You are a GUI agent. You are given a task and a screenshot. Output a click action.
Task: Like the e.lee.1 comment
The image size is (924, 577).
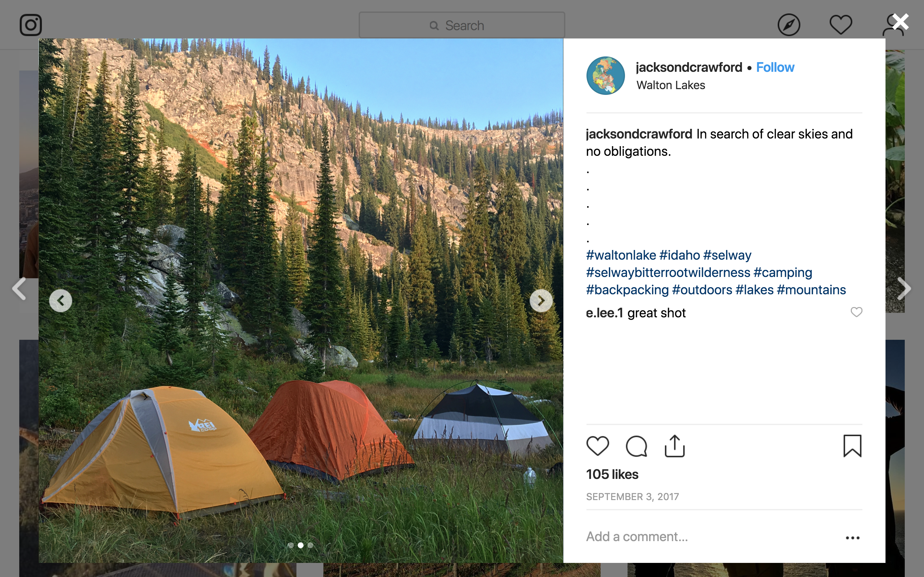coord(856,312)
